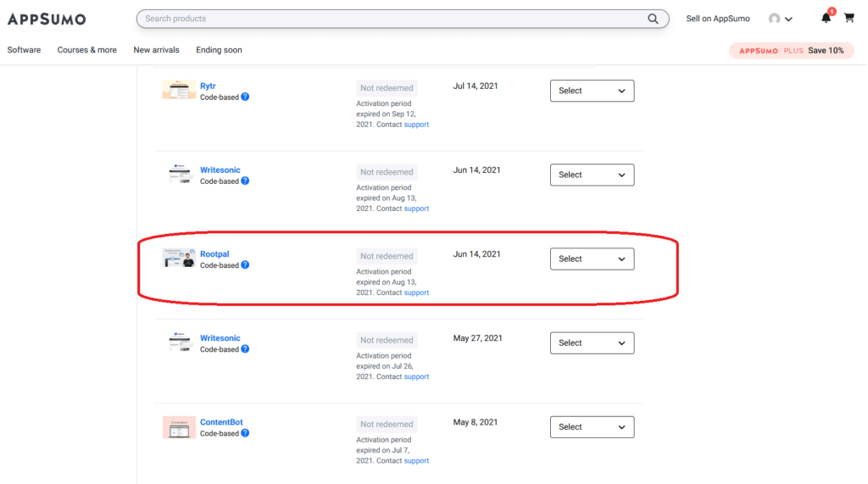Click the user avatar icon
868x484 pixels.
pyautogui.click(x=775, y=19)
